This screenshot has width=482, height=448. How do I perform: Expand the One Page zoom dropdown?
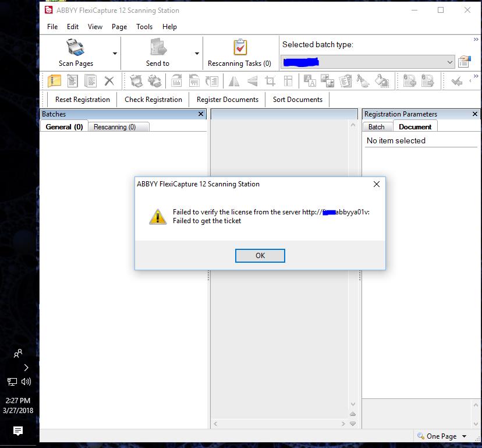click(x=463, y=436)
